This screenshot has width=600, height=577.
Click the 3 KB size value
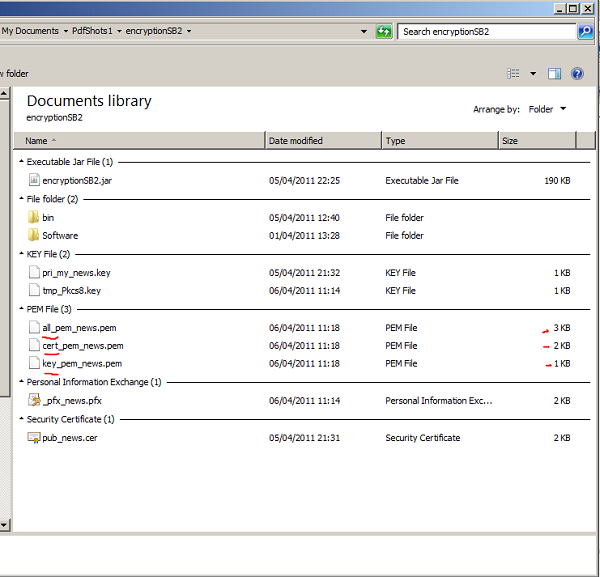(x=562, y=328)
